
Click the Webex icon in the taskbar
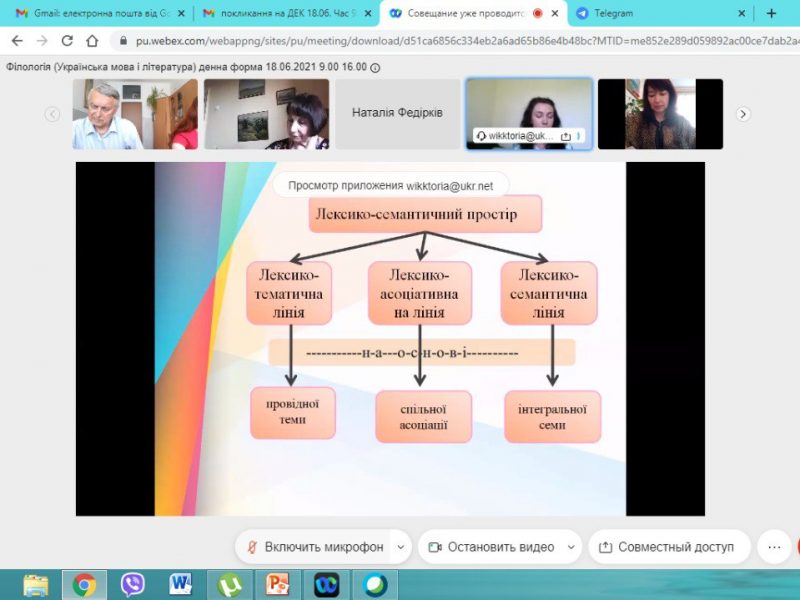(x=326, y=584)
